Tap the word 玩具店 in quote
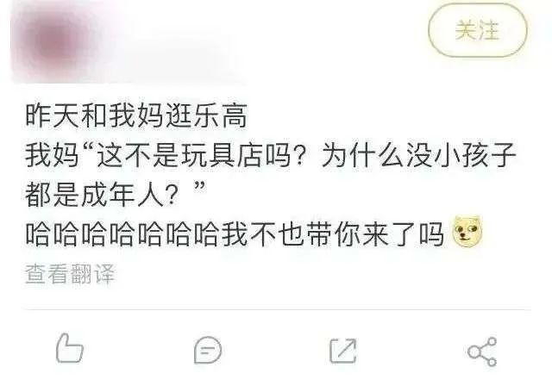The height and width of the screenshot is (392, 552). tap(223, 155)
